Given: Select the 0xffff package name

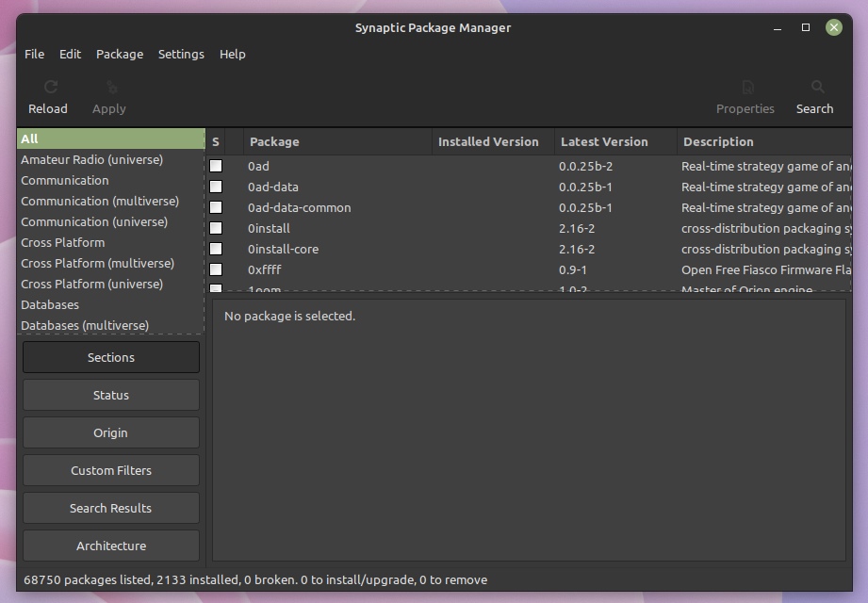Looking at the screenshot, I should [265, 270].
